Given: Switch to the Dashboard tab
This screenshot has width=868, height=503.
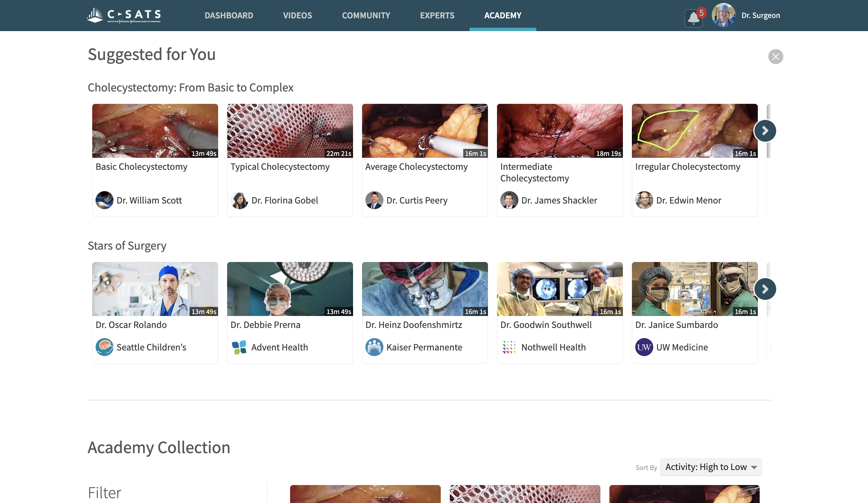Looking at the screenshot, I should [229, 15].
